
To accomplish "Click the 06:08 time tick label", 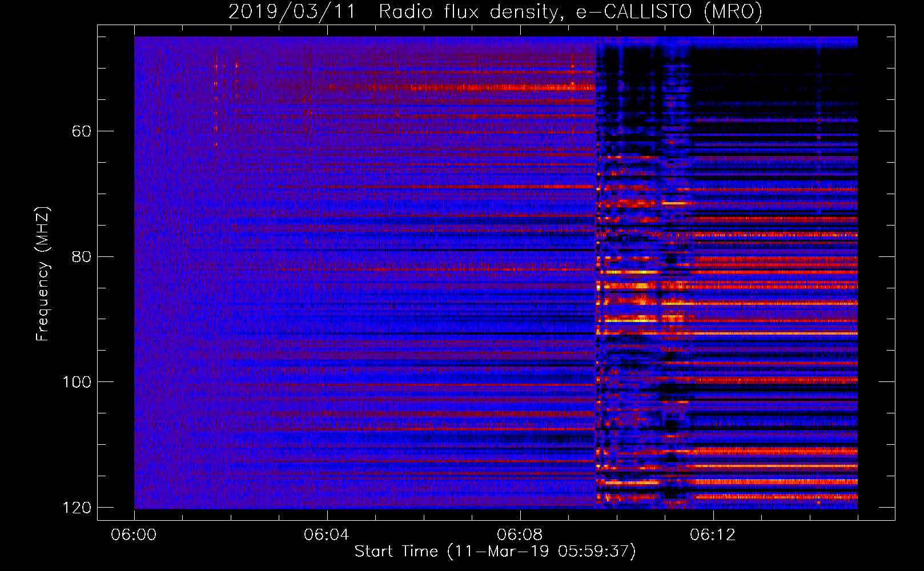I will click(x=520, y=535).
